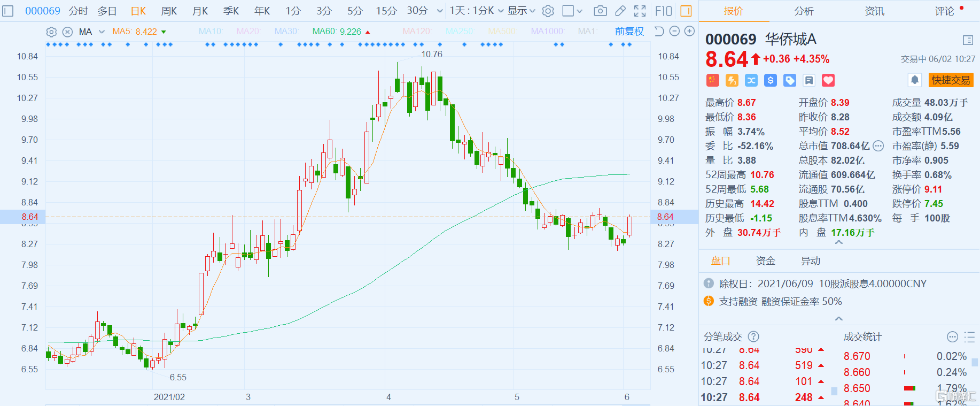
Task: Switch trade statistics to list view icon
Action: point(969,336)
